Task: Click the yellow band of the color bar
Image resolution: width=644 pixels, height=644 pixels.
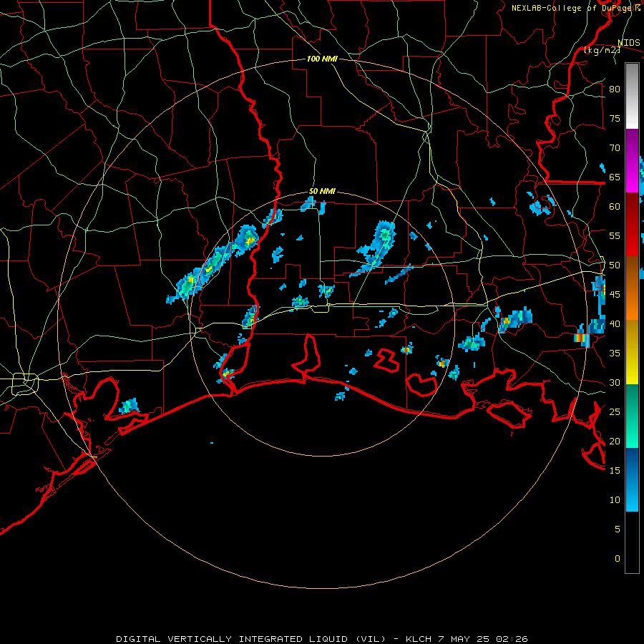Action: click(632, 352)
